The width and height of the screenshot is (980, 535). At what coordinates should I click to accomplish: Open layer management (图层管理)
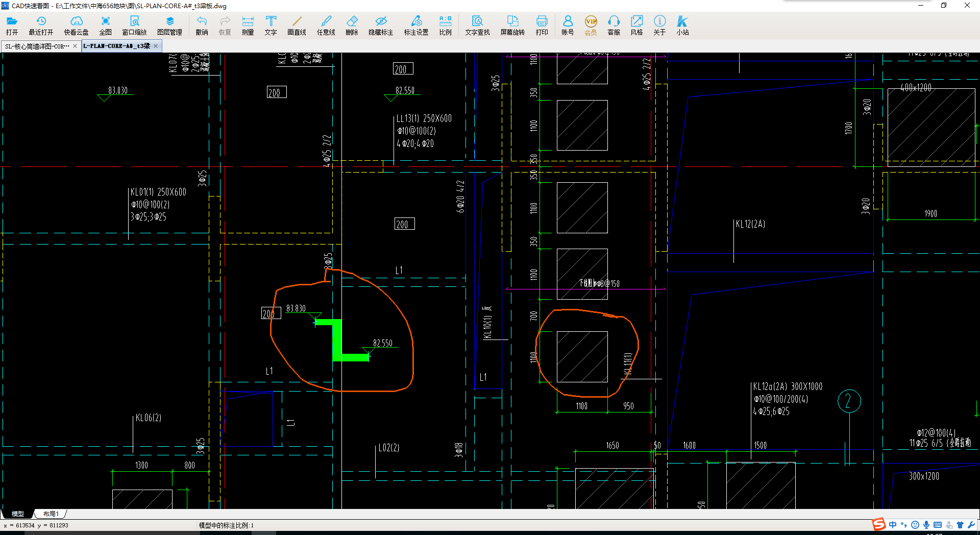tap(169, 25)
